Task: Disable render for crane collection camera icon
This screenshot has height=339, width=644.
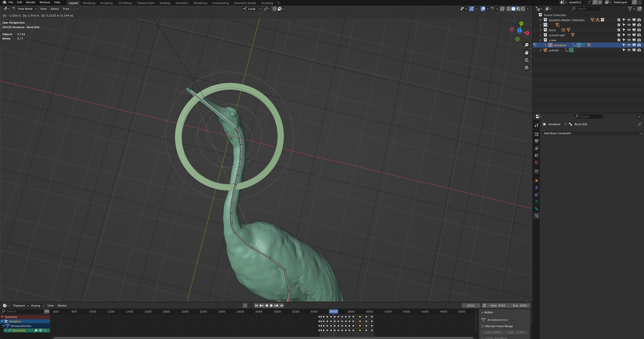Action: [639, 40]
